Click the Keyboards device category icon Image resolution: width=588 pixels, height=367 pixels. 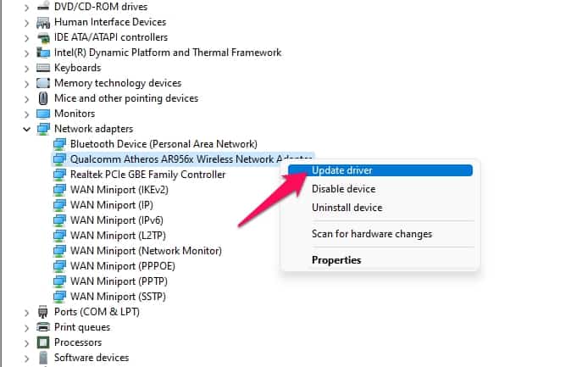click(43, 68)
